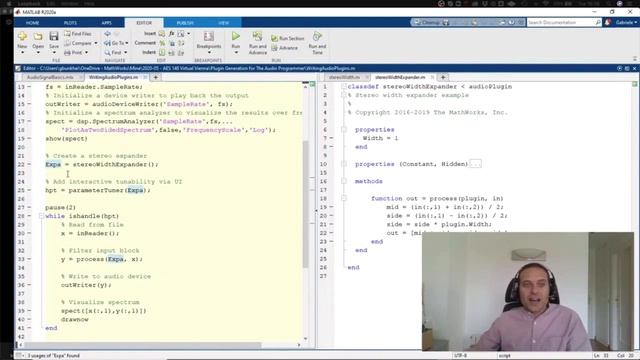
Task: Toggle breakpoint on line 22 dash
Action: click(29, 164)
